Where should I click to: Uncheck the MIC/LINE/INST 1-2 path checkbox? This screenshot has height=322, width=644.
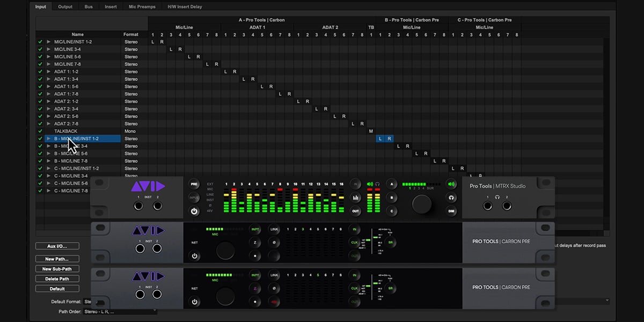[x=40, y=42]
